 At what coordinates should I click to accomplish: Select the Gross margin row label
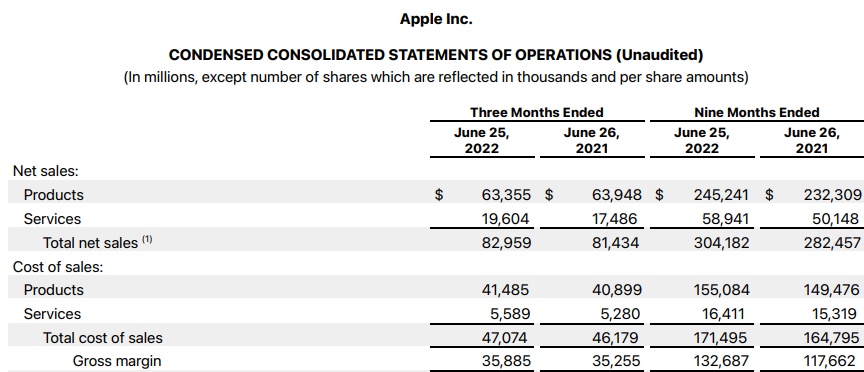117,362
